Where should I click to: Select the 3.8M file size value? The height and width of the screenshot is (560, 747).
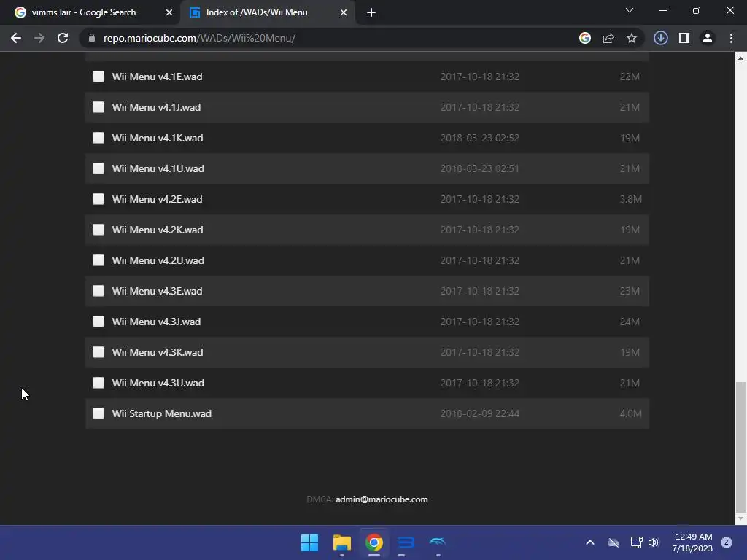630,199
